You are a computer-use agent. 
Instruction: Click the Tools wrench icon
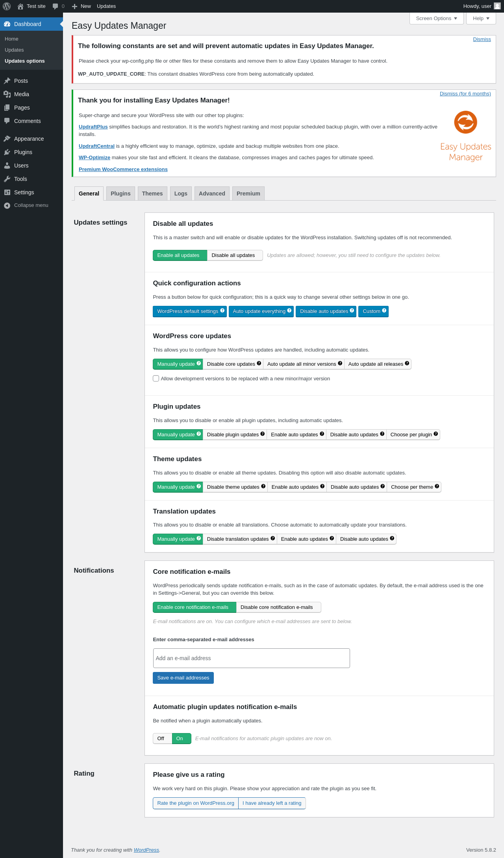(x=7, y=179)
